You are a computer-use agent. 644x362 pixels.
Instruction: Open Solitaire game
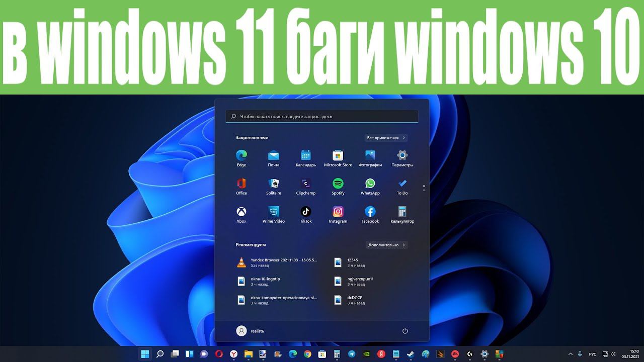(x=274, y=186)
